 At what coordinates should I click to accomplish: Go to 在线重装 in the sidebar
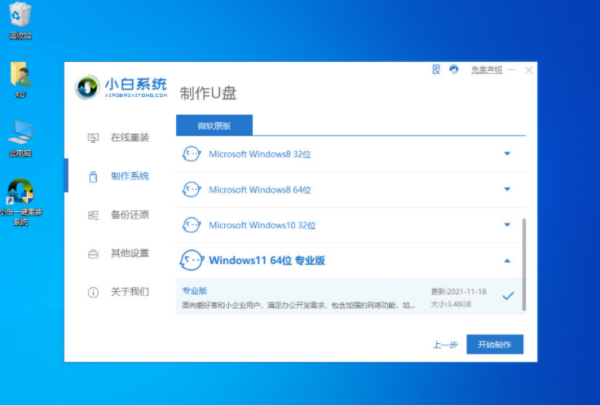[130, 137]
